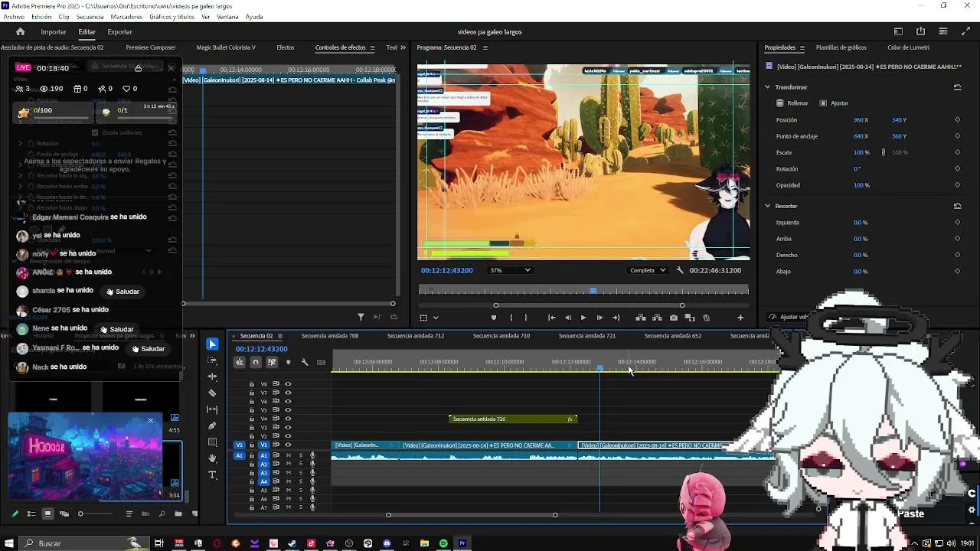Open the Program: Secuencia 02 panel menu
The height and width of the screenshot is (551, 980).
(x=485, y=47)
